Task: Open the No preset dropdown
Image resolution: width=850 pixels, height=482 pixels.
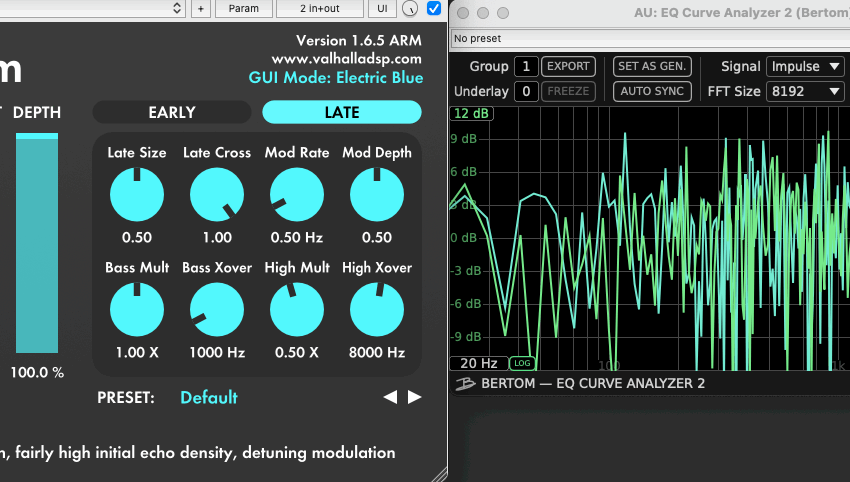Action: pyautogui.click(x=650, y=39)
